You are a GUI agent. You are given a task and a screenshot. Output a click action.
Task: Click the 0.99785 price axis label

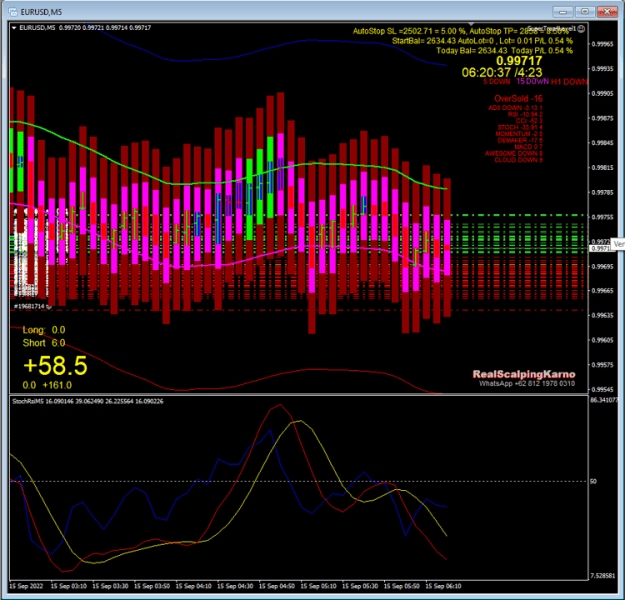point(602,192)
